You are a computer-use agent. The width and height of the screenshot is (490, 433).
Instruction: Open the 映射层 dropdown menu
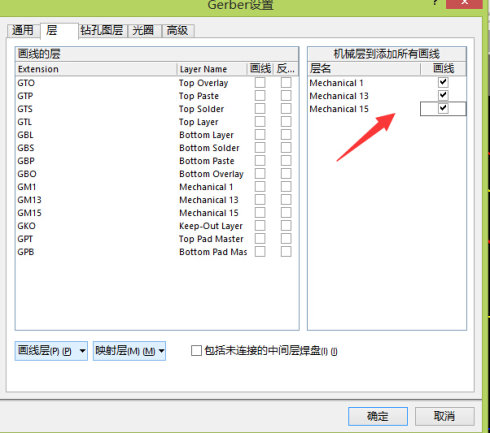pyautogui.click(x=129, y=351)
